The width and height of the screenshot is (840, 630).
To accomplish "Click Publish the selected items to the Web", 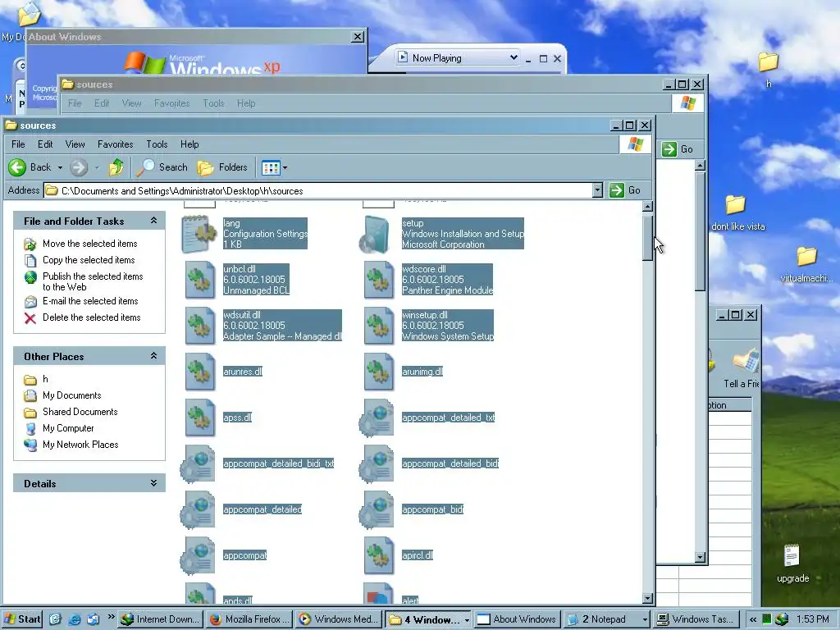I will (93, 282).
